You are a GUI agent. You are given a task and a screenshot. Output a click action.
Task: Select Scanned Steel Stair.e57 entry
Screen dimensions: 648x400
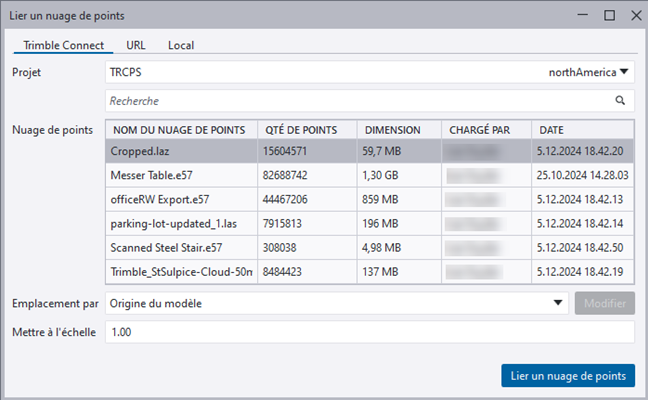click(x=180, y=247)
